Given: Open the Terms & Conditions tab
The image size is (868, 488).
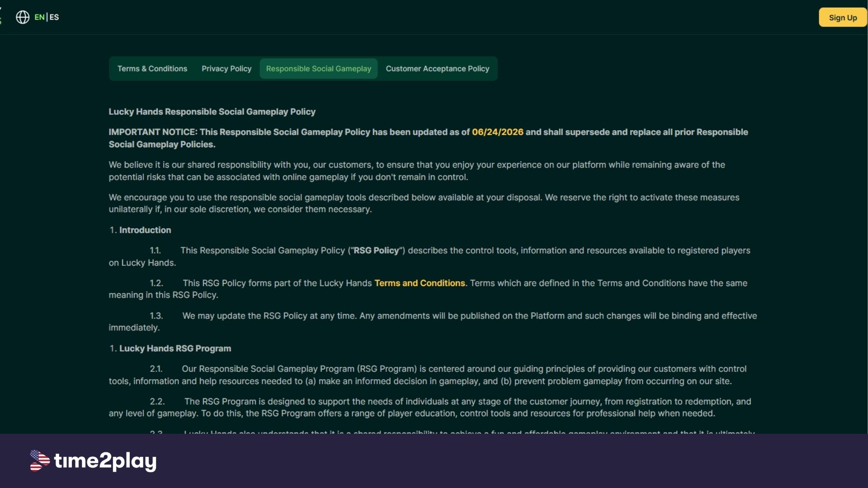Looking at the screenshot, I should [x=152, y=69].
